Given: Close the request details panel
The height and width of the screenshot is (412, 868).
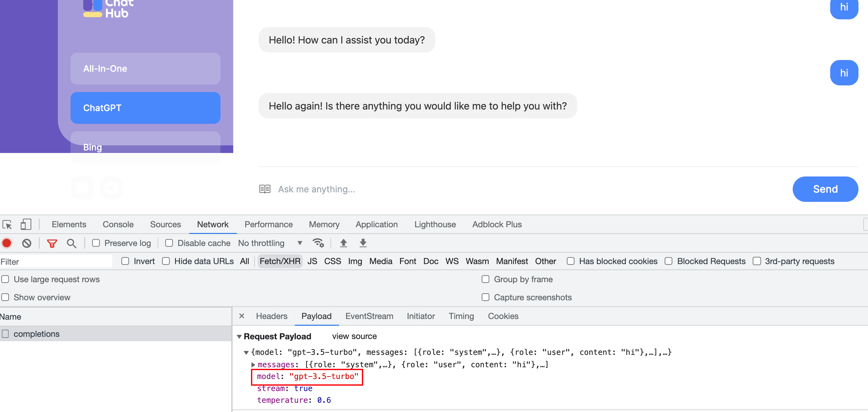Looking at the screenshot, I should click(x=241, y=316).
